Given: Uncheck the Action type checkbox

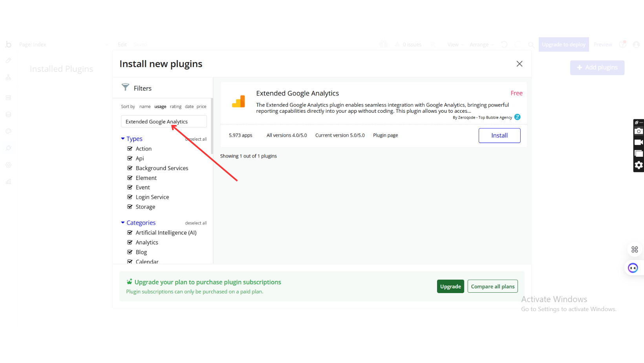Looking at the screenshot, I should click(x=130, y=148).
